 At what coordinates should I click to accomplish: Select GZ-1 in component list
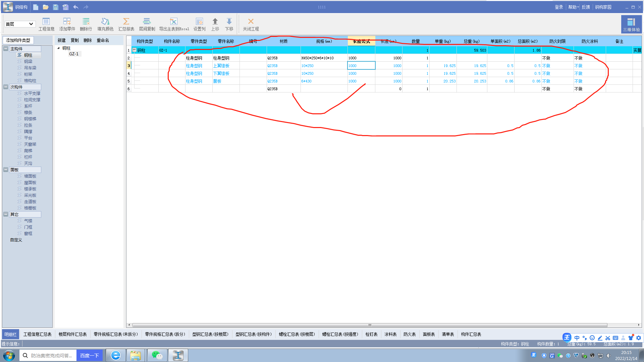click(74, 54)
